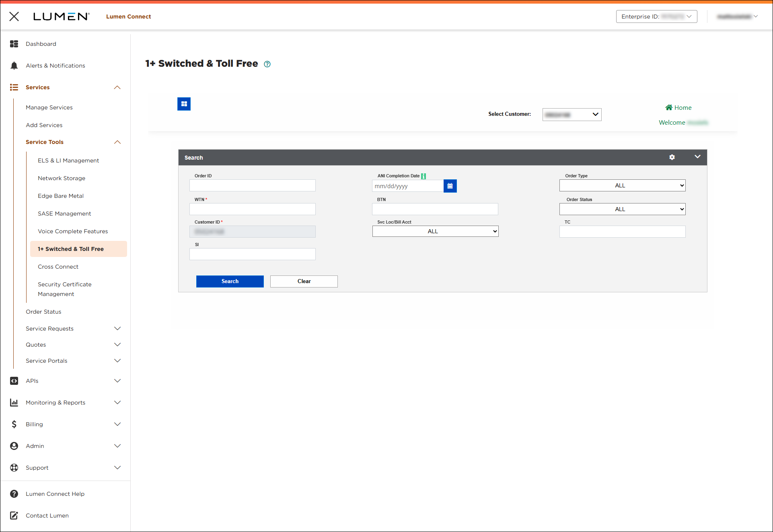Screen dimensions: 773x532
Task: Expand Service Portals chevron
Action: pos(117,361)
